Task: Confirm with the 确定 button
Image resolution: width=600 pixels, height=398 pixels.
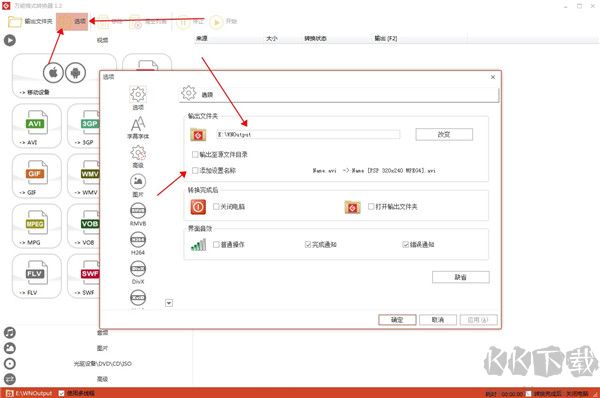Action: [x=397, y=320]
